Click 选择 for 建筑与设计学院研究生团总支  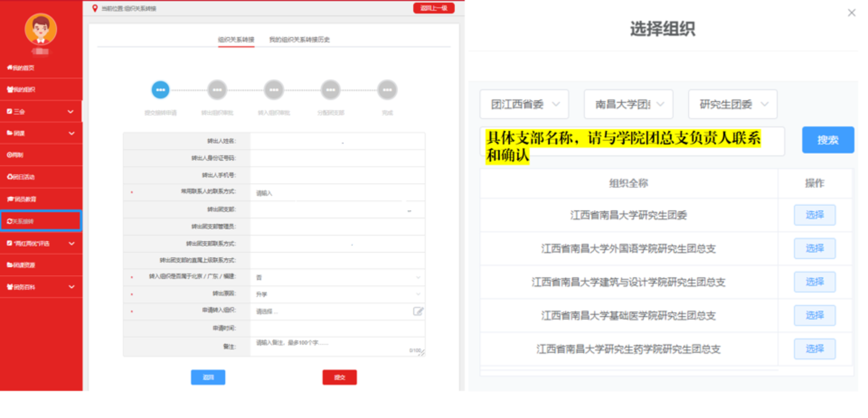coord(815,282)
